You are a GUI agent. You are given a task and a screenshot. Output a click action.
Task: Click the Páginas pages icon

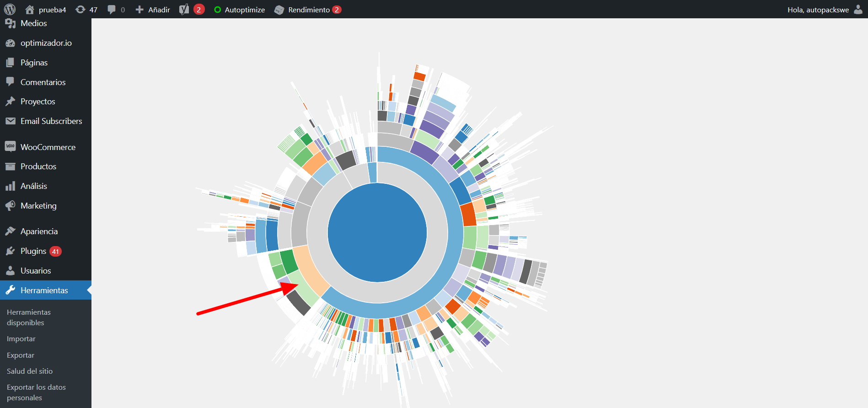(10, 63)
